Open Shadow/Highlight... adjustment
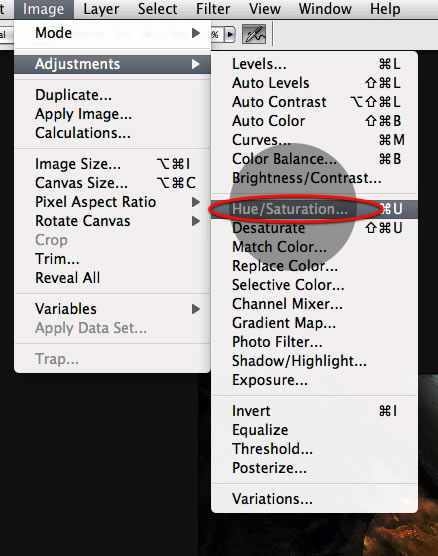 (314, 361)
